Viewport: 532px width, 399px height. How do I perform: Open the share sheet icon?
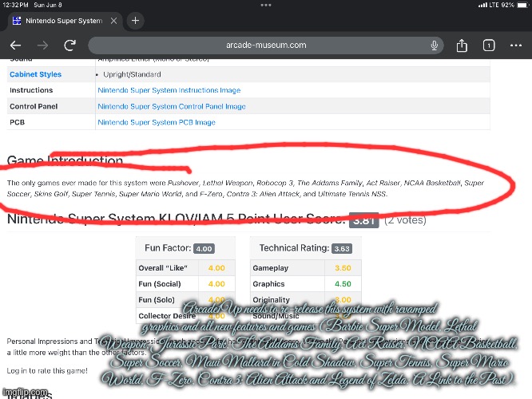(x=462, y=45)
